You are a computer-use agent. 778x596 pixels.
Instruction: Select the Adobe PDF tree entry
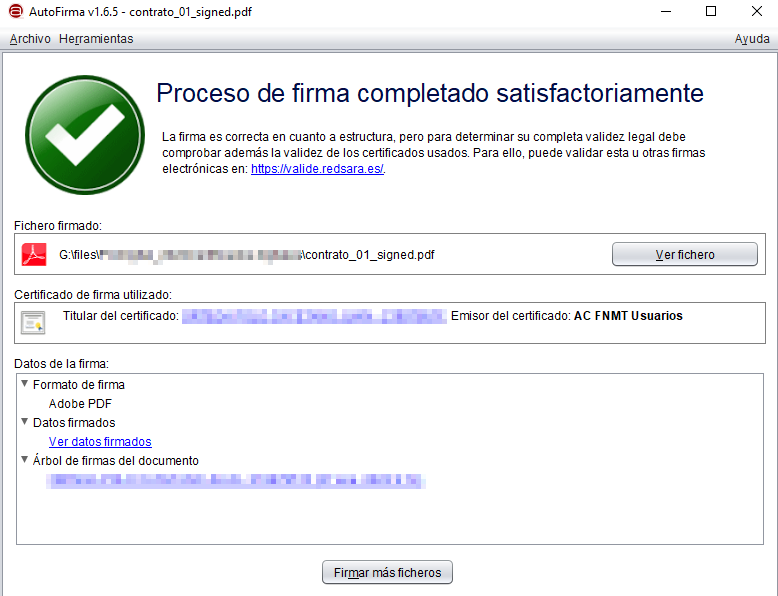[80, 403]
